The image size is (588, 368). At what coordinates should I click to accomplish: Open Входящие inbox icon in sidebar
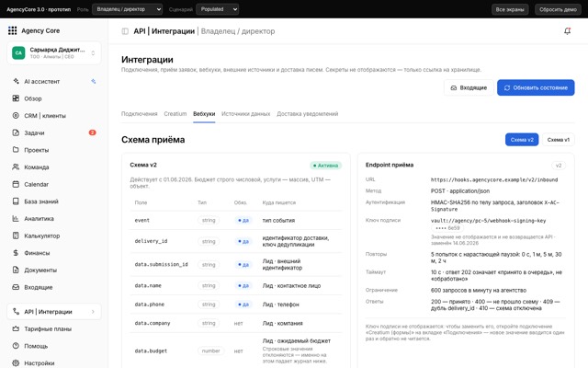pyautogui.click(x=16, y=287)
